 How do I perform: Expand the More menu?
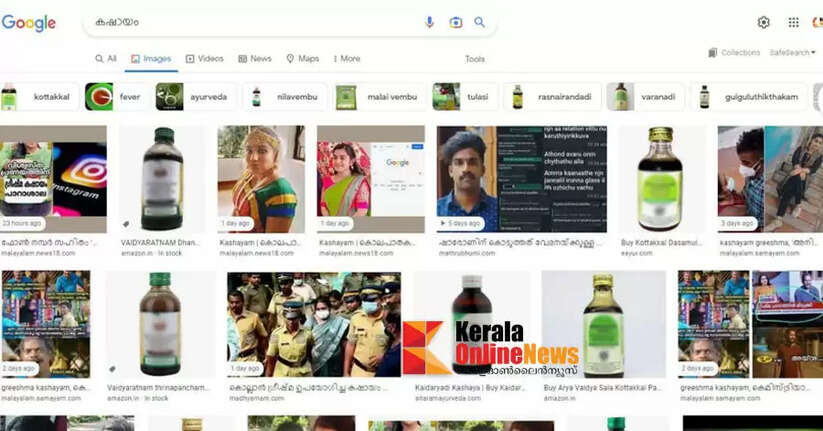347,59
